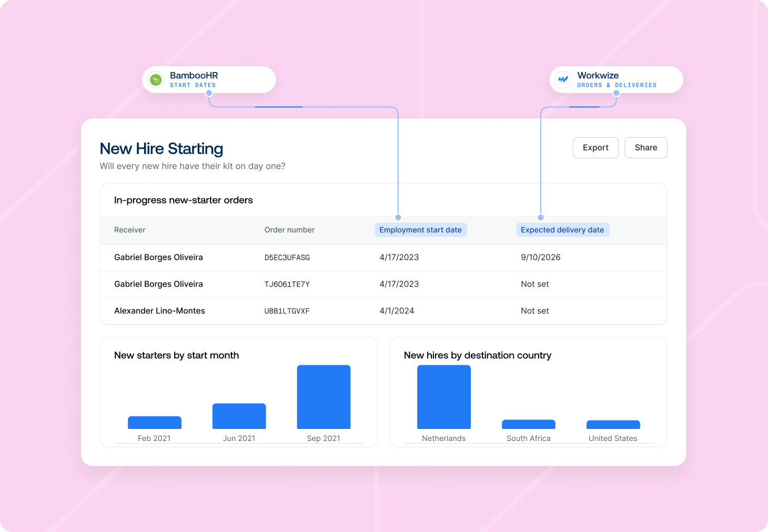Click the In-progress new-starter orders heading

pyautogui.click(x=184, y=200)
